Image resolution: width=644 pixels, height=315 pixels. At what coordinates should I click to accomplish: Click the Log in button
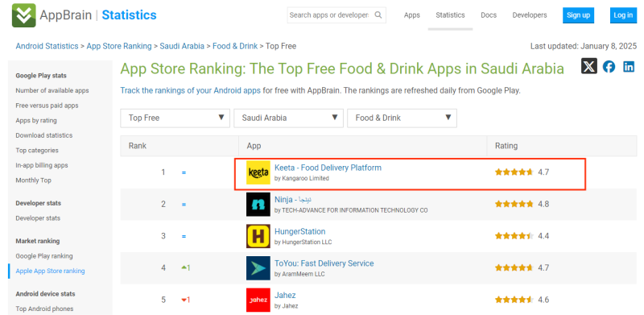click(623, 15)
